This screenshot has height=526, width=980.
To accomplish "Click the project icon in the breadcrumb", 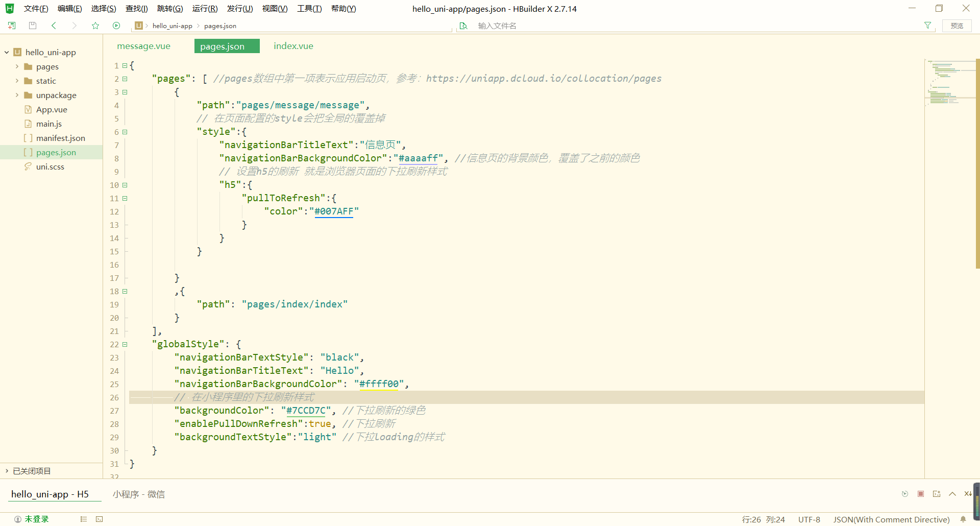I will tap(138, 26).
